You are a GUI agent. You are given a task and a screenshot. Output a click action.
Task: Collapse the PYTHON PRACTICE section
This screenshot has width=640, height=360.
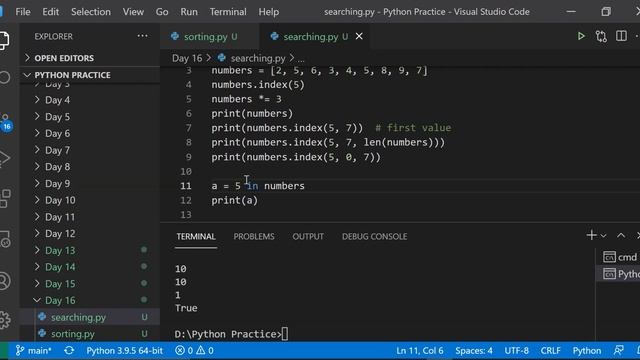point(90,75)
